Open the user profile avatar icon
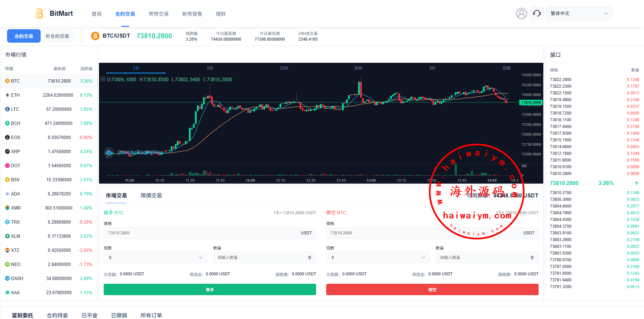Screen dimensions: 644x319 521,13
